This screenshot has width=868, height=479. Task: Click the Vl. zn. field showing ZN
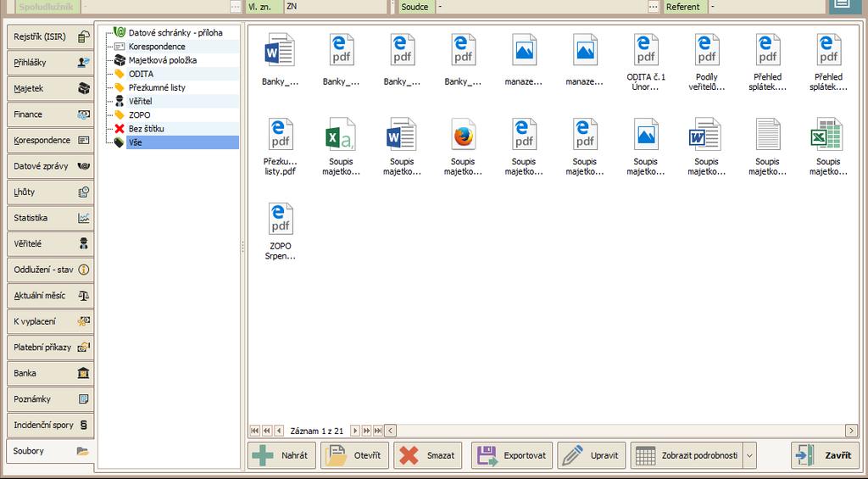335,7
